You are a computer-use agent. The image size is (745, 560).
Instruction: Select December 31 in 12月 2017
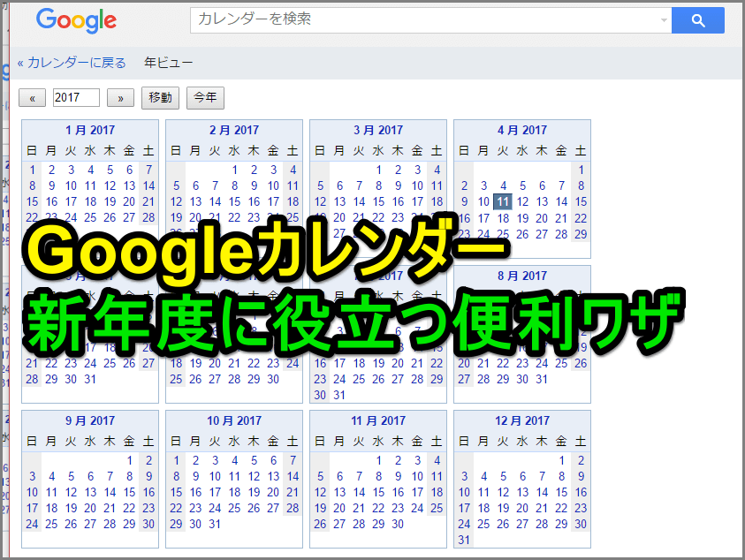click(464, 540)
